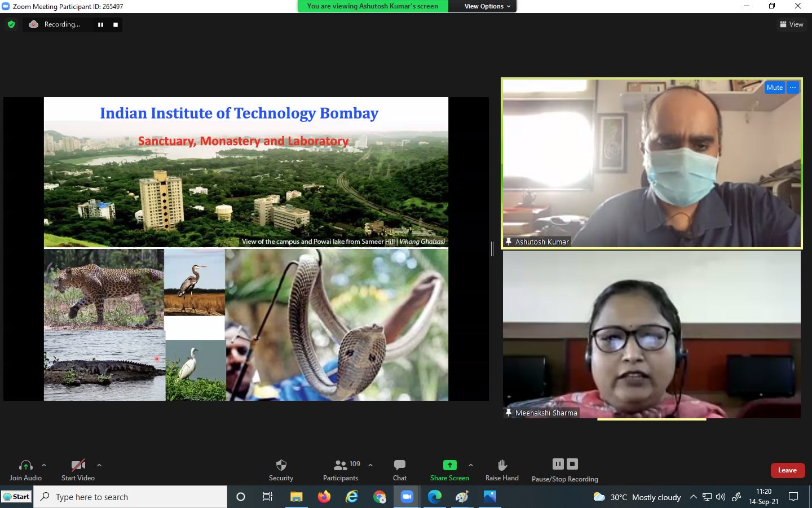Click Join Audio headphone icon
The width and height of the screenshot is (812, 508).
click(x=25, y=466)
